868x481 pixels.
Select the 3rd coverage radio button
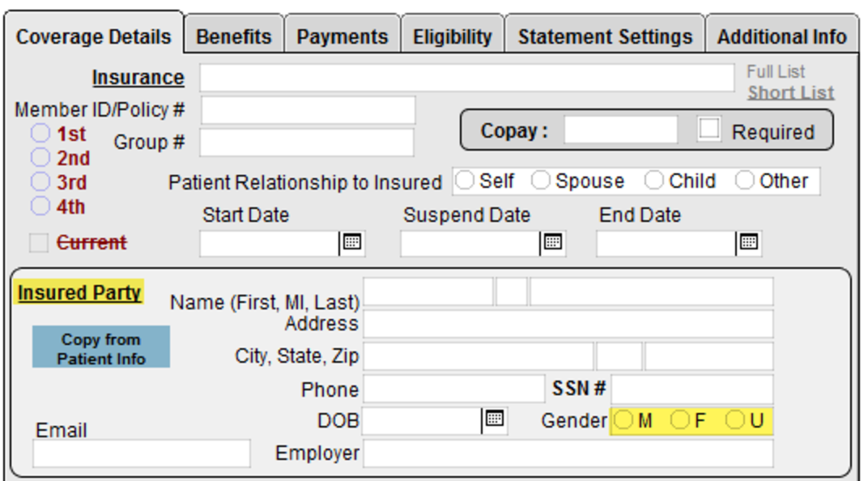coord(40,182)
